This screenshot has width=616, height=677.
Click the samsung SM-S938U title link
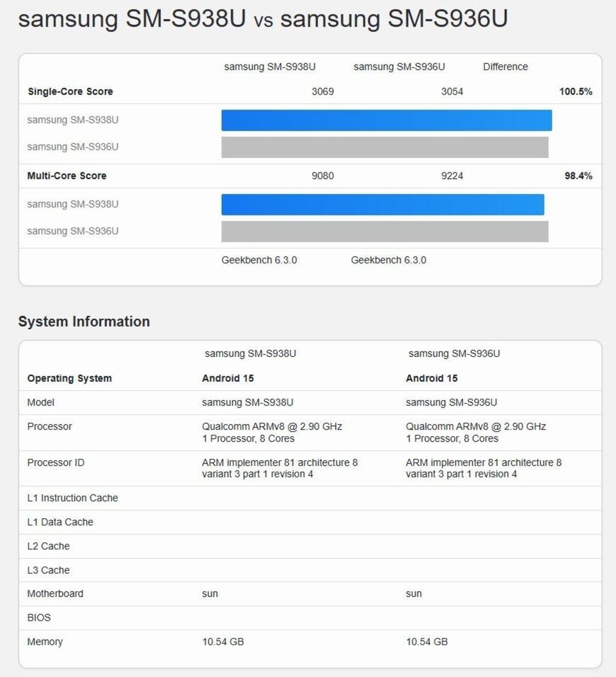click(x=134, y=19)
